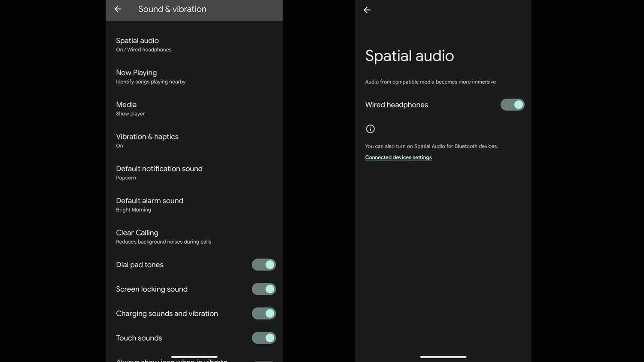Tap left screen navigation gesture bar
This screenshot has height=362, width=644.
[194, 356]
